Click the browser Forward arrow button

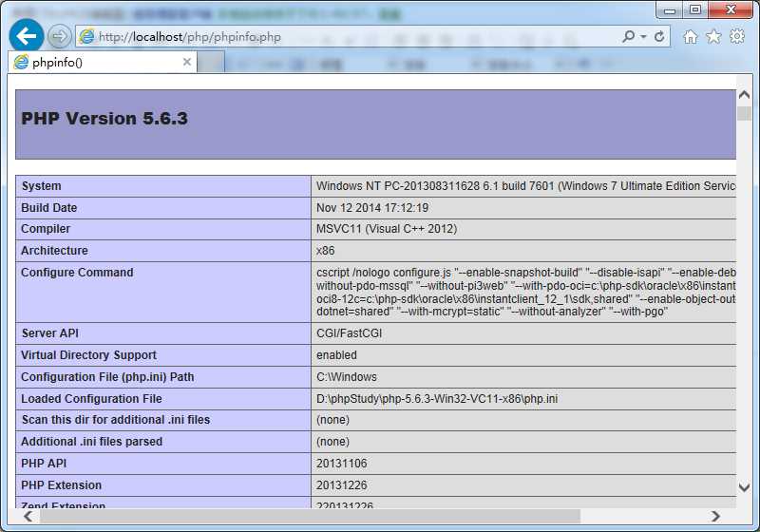point(60,37)
